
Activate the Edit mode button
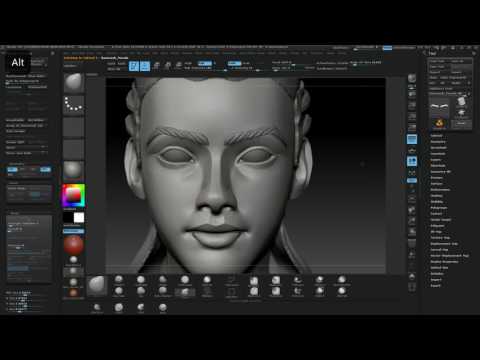(134, 66)
